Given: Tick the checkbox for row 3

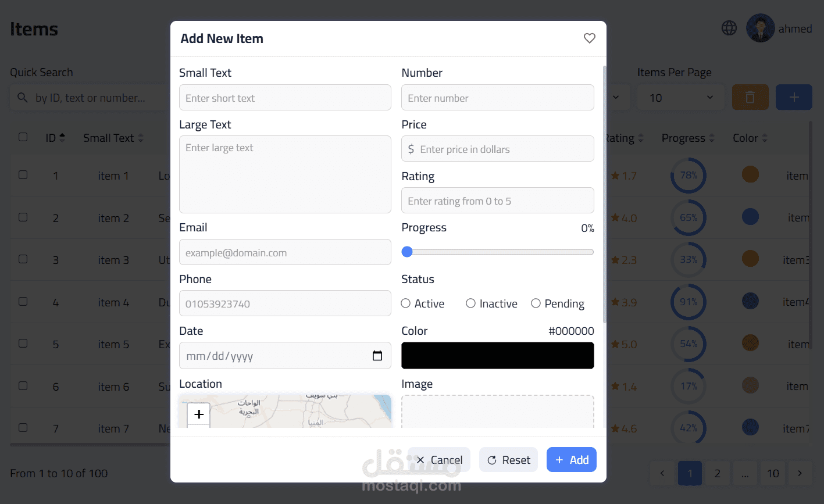Looking at the screenshot, I should pyautogui.click(x=23, y=259).
